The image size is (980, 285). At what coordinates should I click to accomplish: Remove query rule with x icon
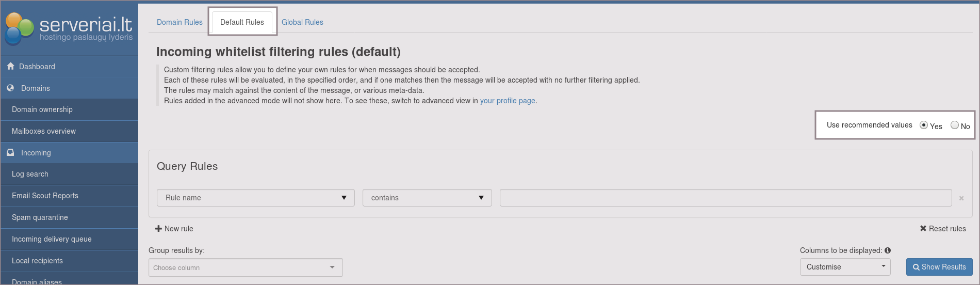click(961, 198)
